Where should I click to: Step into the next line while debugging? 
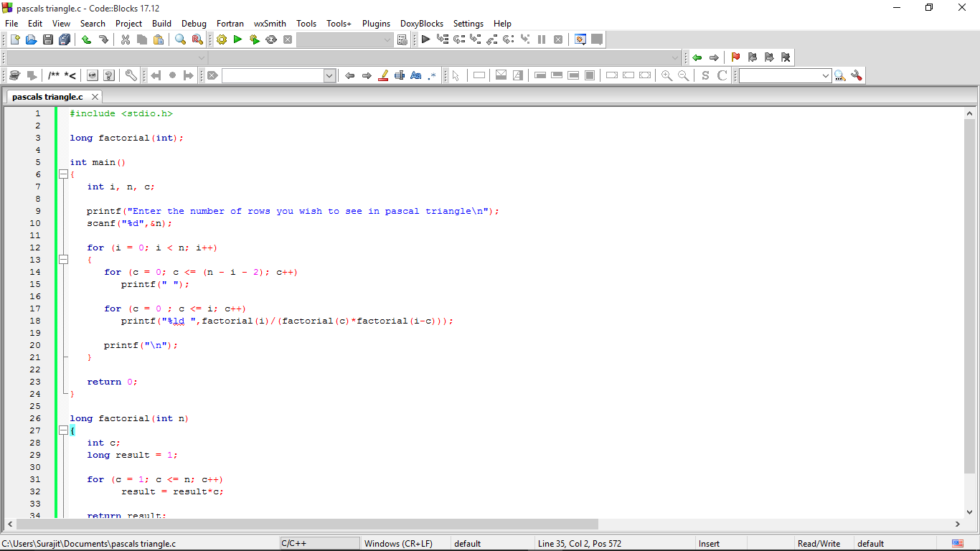(475, 39)
